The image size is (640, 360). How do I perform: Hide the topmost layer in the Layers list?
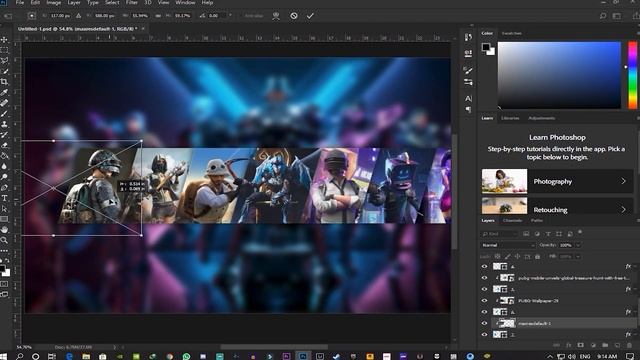click(484, 266)
